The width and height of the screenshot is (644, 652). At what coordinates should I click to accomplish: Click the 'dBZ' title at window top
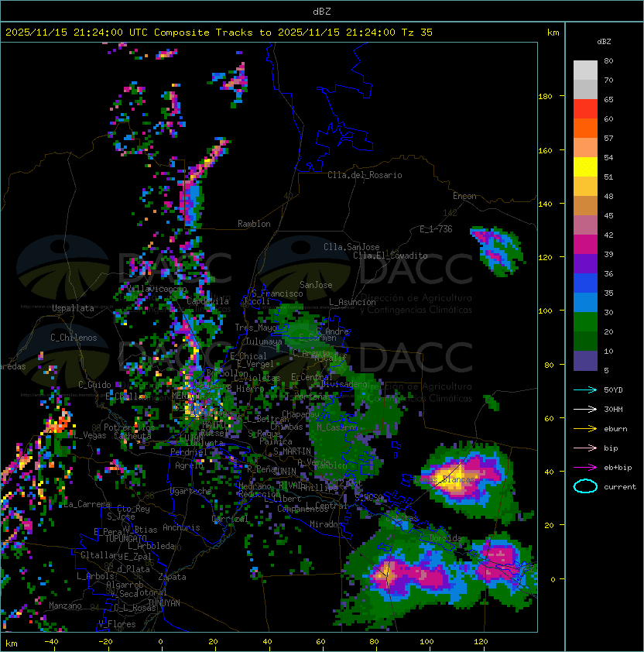point(322,11)
